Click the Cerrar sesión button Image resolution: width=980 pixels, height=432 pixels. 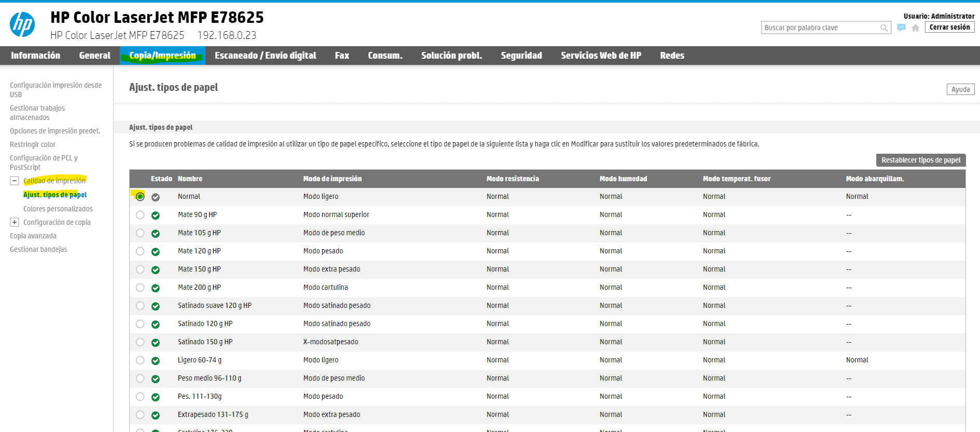point(949,27)
